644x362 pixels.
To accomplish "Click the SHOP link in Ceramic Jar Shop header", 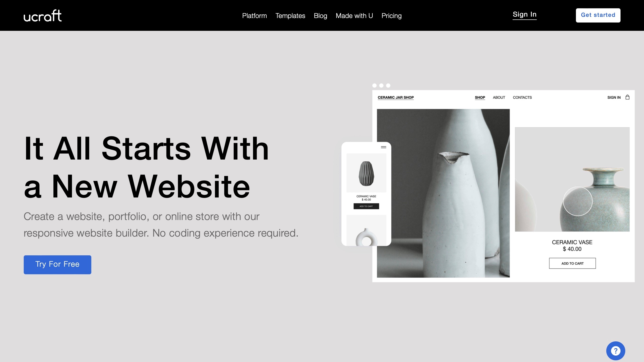I will pos(480,97).
